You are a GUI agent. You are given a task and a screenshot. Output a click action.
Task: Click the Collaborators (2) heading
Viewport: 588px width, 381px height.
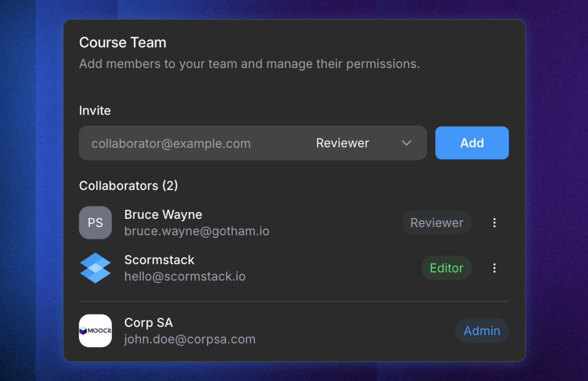129,186
